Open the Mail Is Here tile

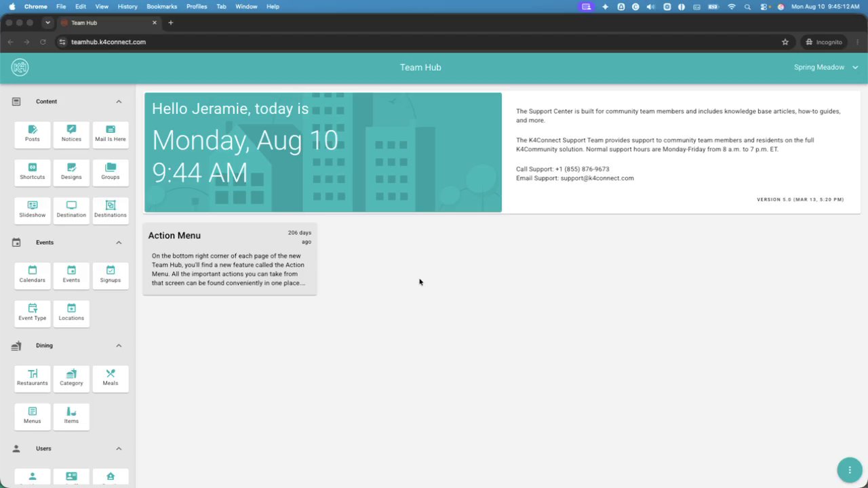(111, 134)
